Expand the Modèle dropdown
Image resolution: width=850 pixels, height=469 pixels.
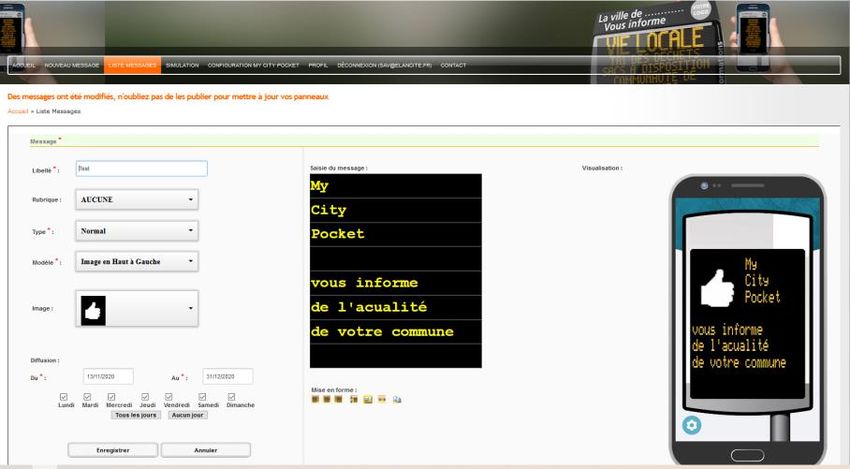(137, 262)
